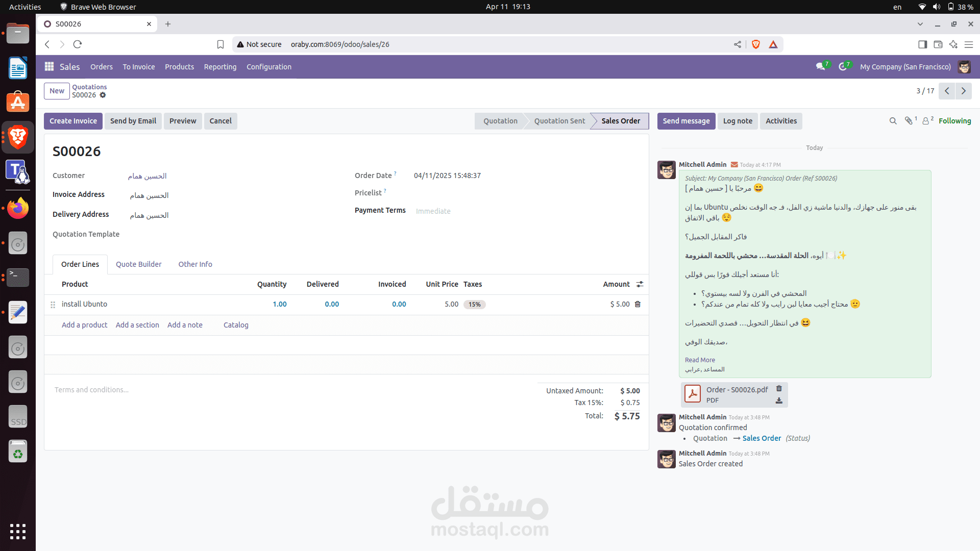The height and width of the screenshot is (551, 980).
Task: Delete the install Ubunto order line
Action: [638, 304]
